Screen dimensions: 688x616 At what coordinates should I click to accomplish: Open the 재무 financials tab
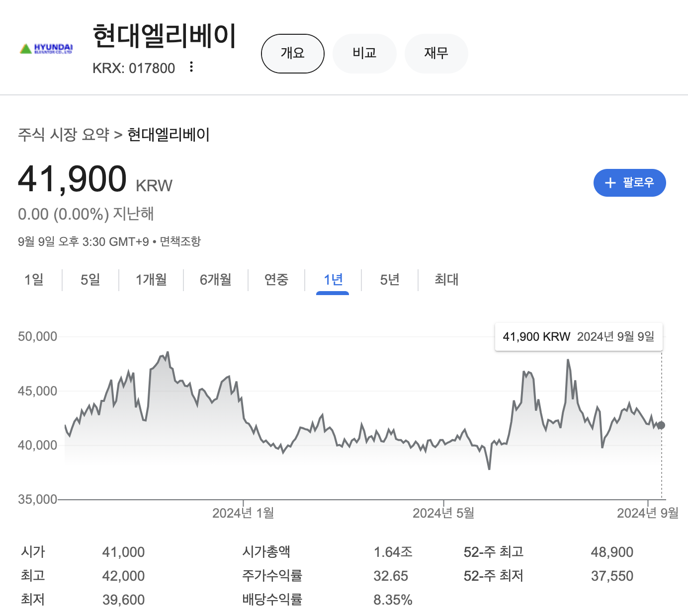(x=436, y=54)
